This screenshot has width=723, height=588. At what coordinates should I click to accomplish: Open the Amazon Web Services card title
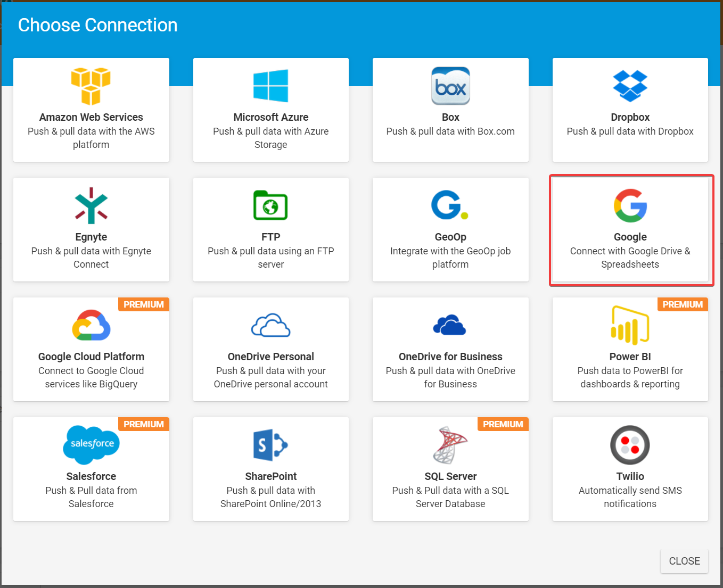click(91, 117)
